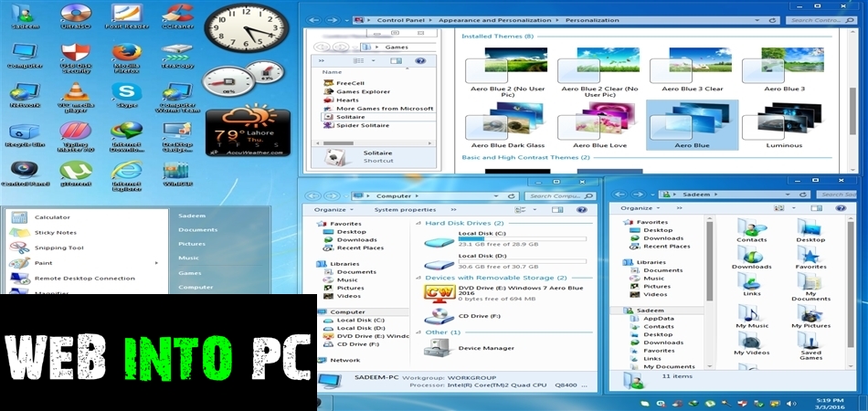Open Control Panel desktop icon
The image size is (868, 411).
click(x=25, y=173)
